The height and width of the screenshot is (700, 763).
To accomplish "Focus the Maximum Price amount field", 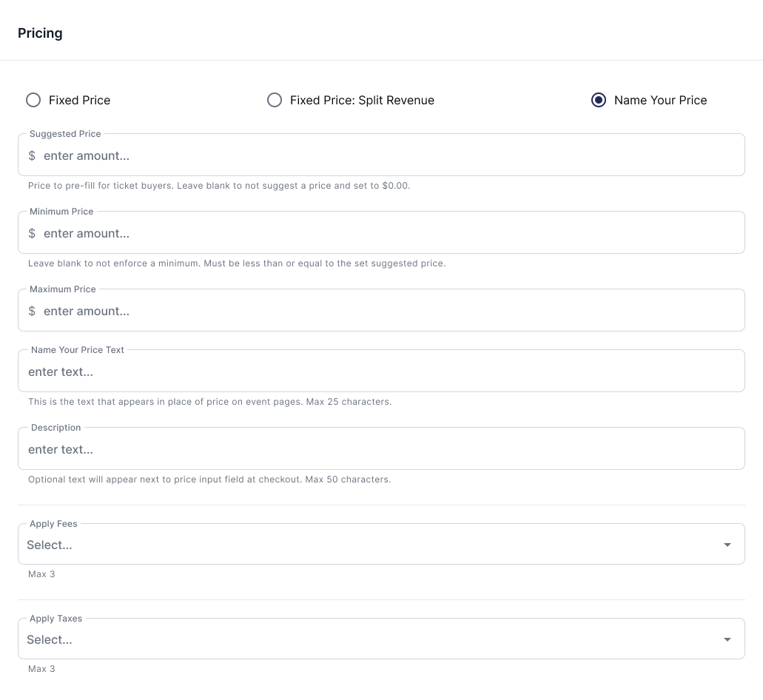I will [x=381, y=311].
